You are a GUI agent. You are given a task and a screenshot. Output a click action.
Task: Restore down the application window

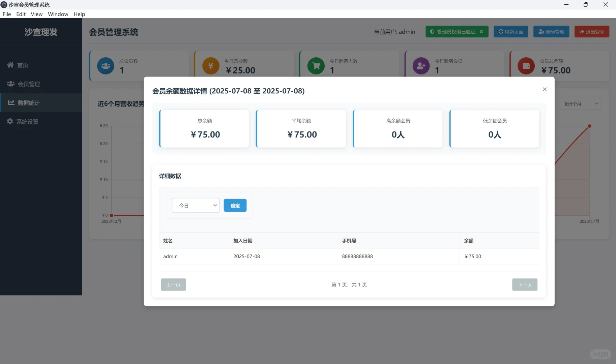586,5
